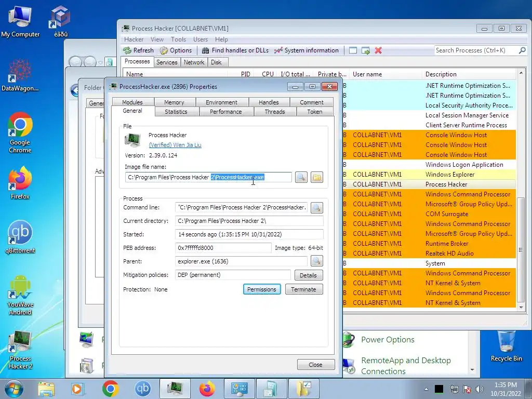Screen dimensions: 532x399
Task: Switch to the Services tab
Action: (x=167, y=62)
